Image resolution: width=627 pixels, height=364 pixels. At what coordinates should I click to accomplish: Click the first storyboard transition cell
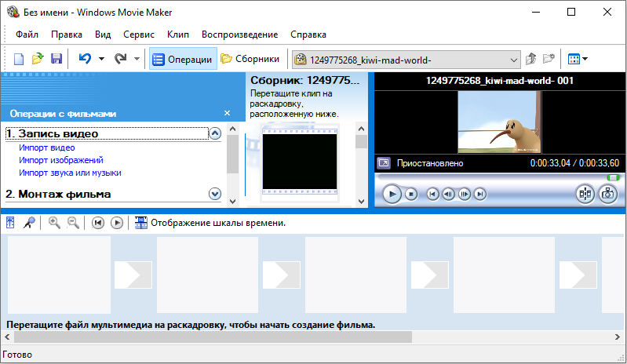pos(133,275)
